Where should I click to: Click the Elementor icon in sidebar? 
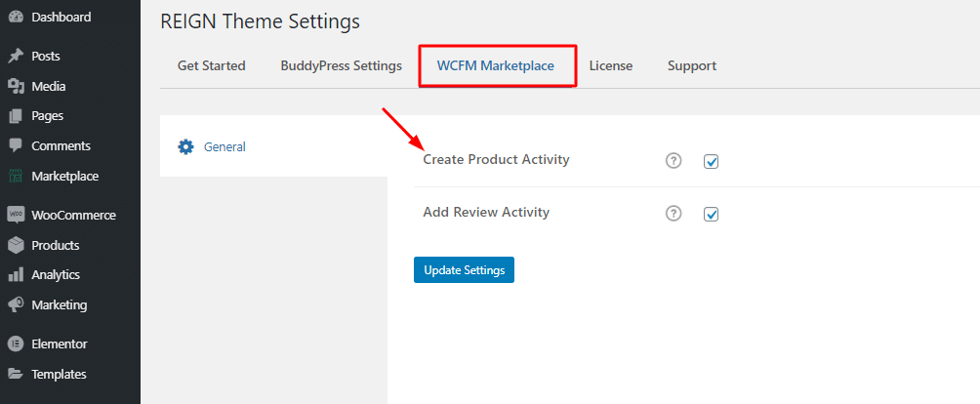coord(16,344)
